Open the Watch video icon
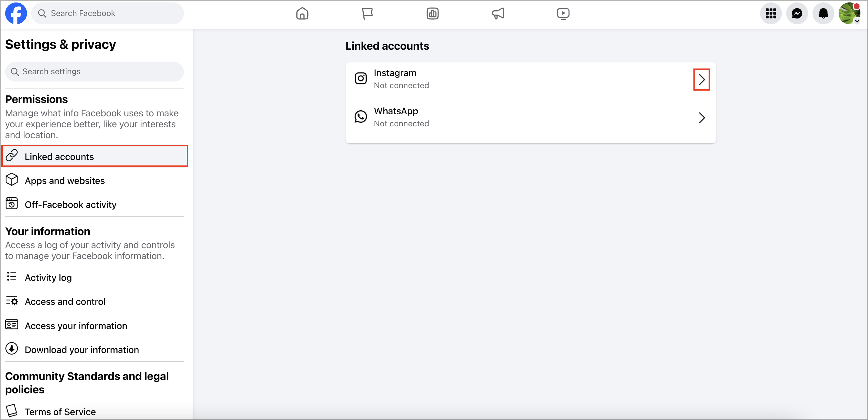868x420 pixels. [563, 13]
